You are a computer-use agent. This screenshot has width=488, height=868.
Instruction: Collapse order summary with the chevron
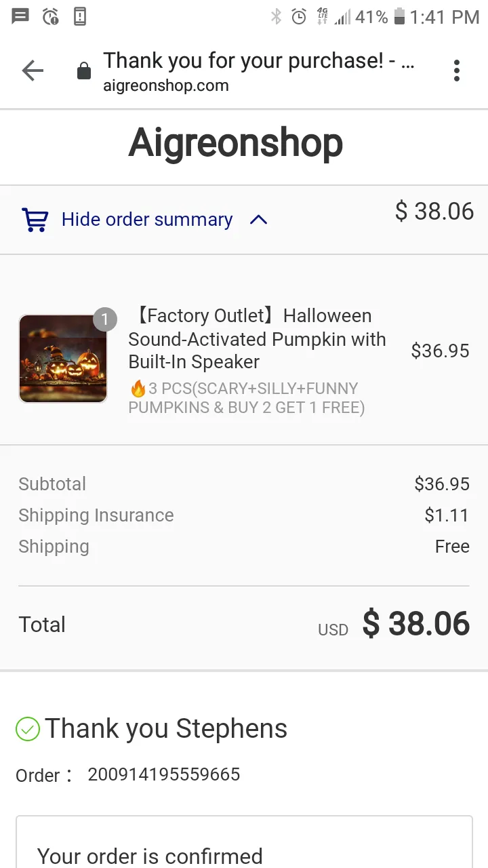[258, 220]
